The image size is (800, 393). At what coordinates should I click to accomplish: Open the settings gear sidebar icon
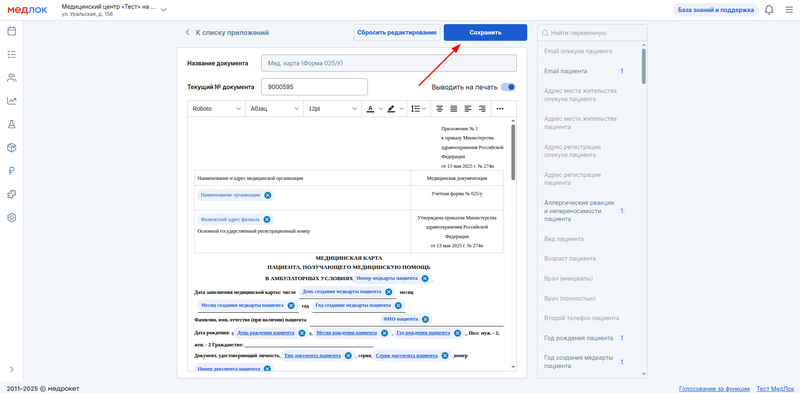pyautogui.click(x=12, y=217)
